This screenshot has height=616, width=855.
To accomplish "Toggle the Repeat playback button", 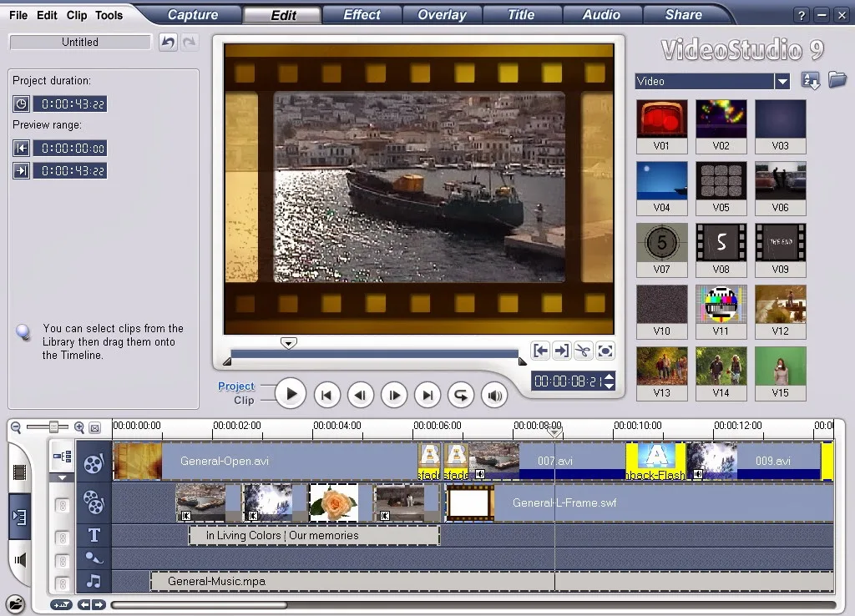I will pos(460,395).
